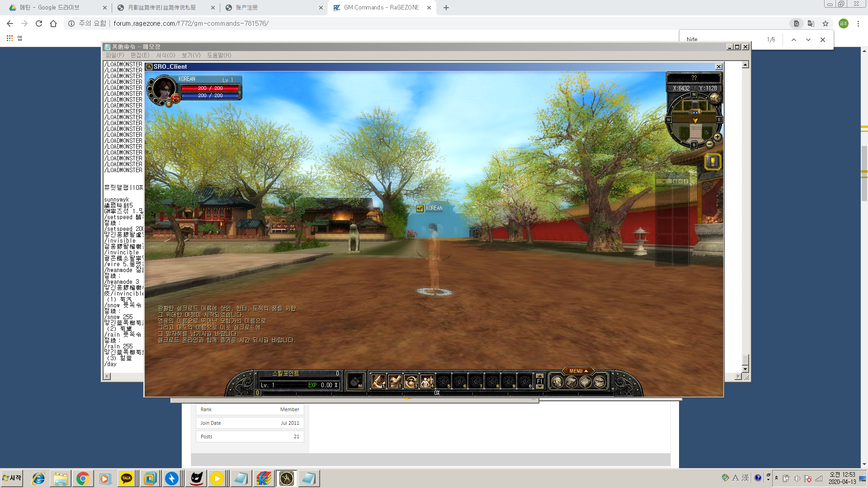
Task: Open the world map globe icon
Action: [x=715, y=98]
